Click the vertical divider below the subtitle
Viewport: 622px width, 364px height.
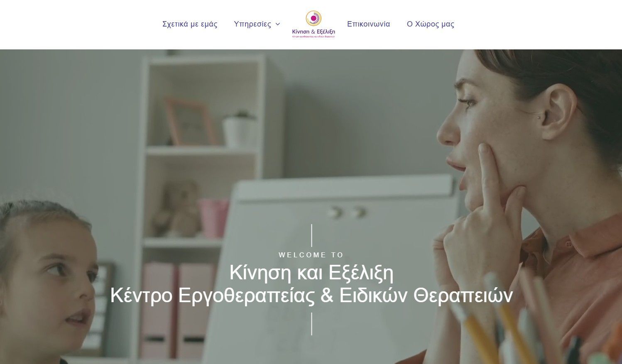point(311,324)
